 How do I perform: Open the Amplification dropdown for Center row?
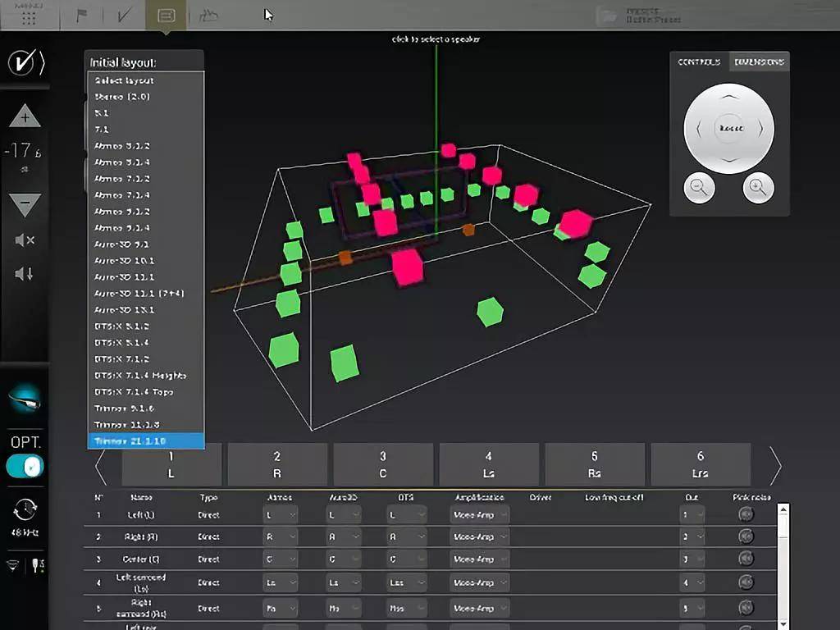(x=479, y=559)
